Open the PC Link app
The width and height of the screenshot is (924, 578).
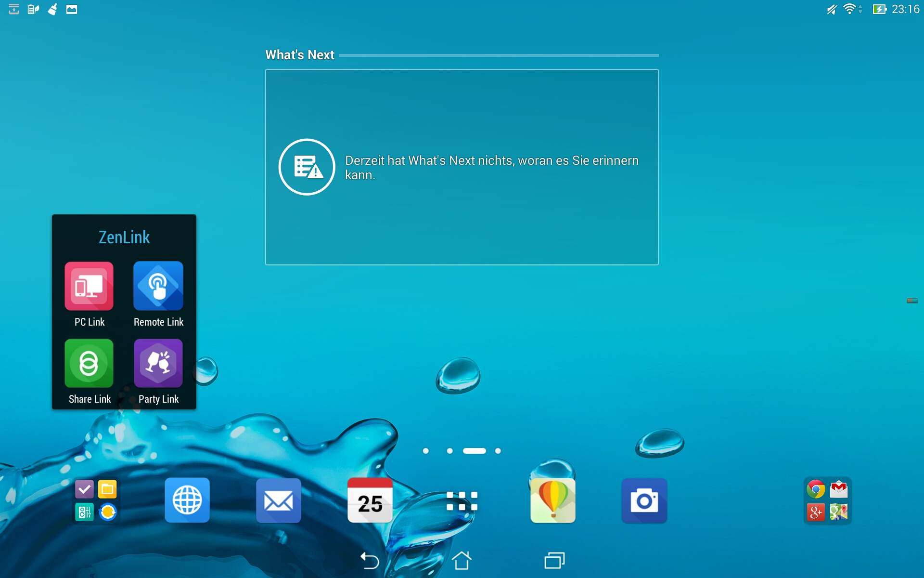point(89,287)
